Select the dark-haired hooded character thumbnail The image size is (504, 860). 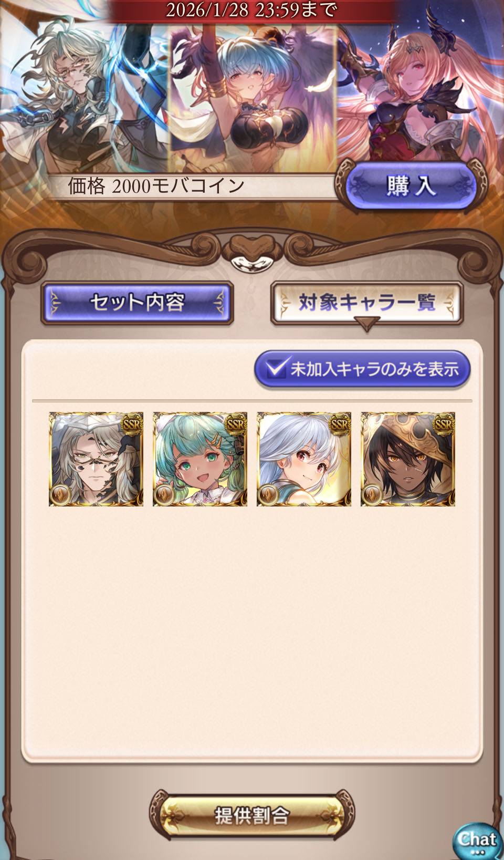tap(408, 459)
